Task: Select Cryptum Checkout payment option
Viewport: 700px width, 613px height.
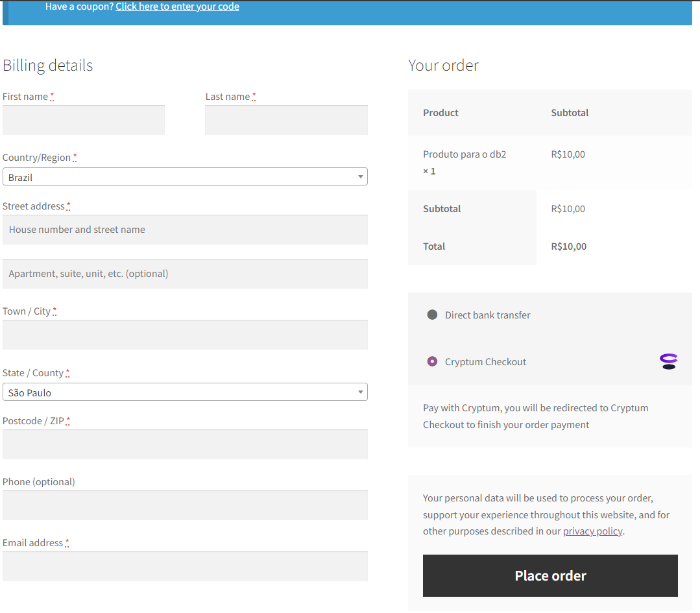Action: tap(432, 361)
